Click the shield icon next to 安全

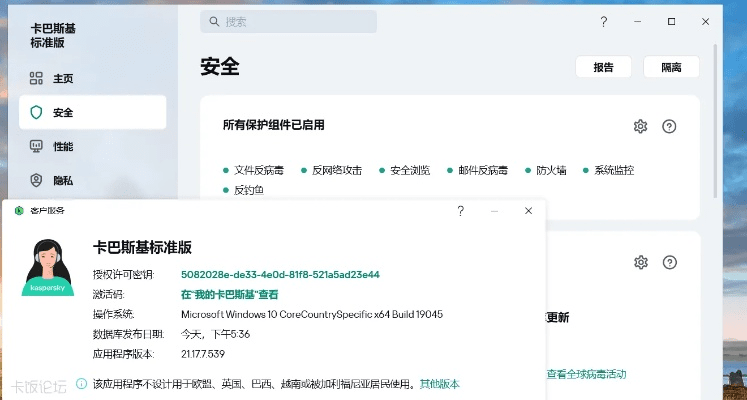pos(36,112)
